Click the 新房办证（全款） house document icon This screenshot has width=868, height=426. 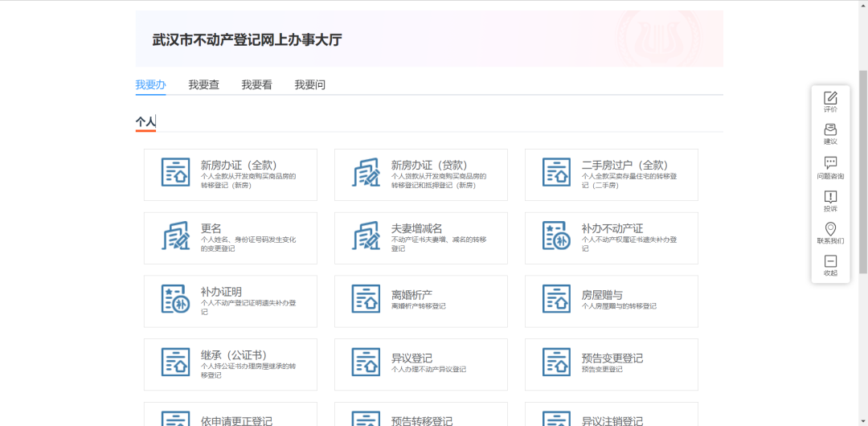175,173
